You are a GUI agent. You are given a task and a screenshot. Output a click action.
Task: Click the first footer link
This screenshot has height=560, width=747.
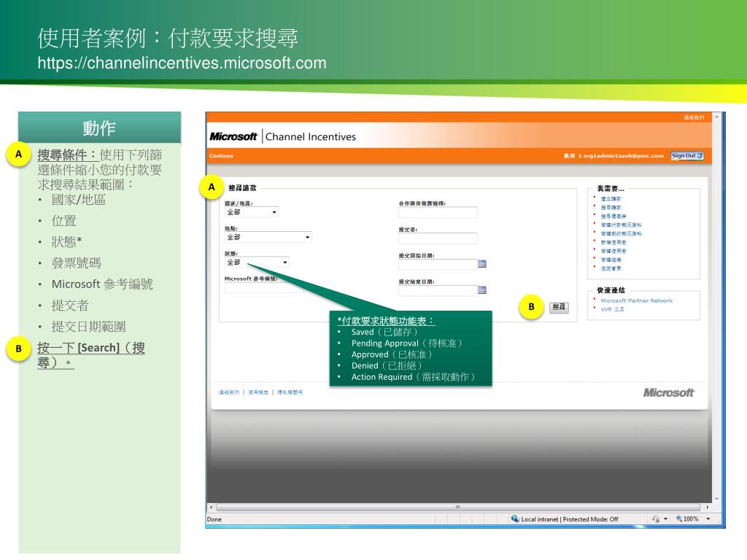pyautogui.click(x=228, y=392)
